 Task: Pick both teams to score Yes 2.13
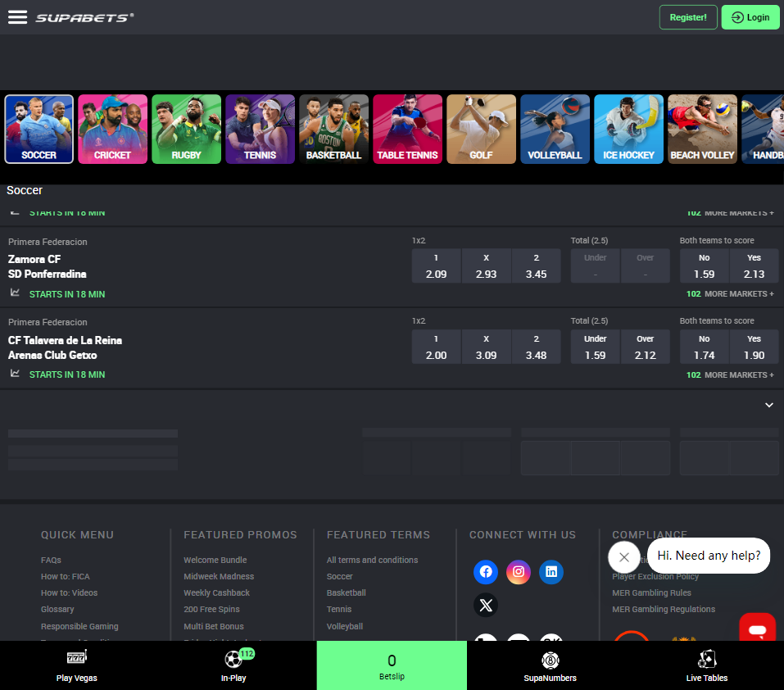point(754,266)
